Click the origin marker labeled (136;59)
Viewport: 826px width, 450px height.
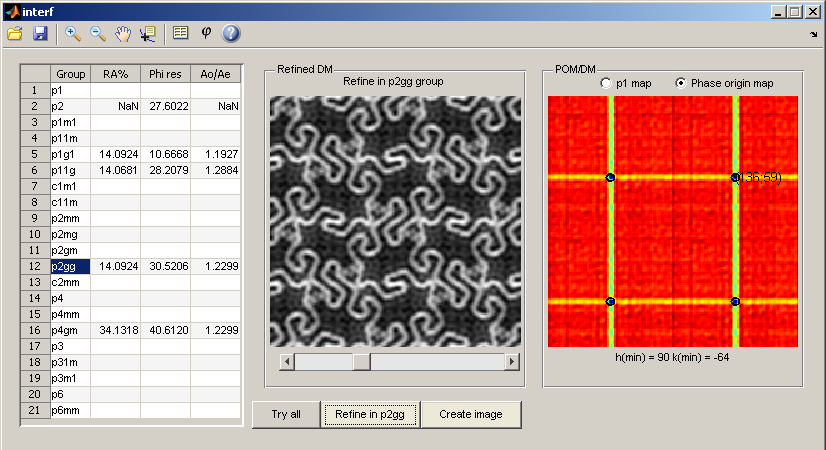coord(735,178)
